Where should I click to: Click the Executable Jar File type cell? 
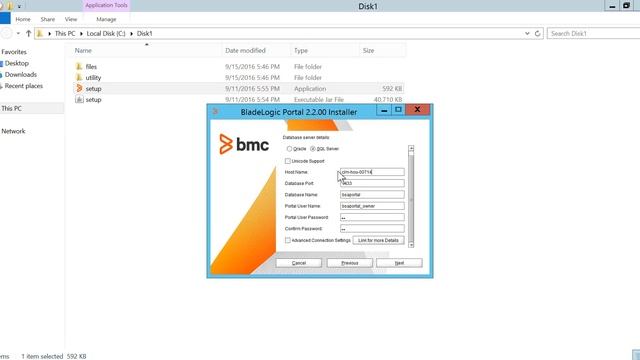(x=319, y=100)
